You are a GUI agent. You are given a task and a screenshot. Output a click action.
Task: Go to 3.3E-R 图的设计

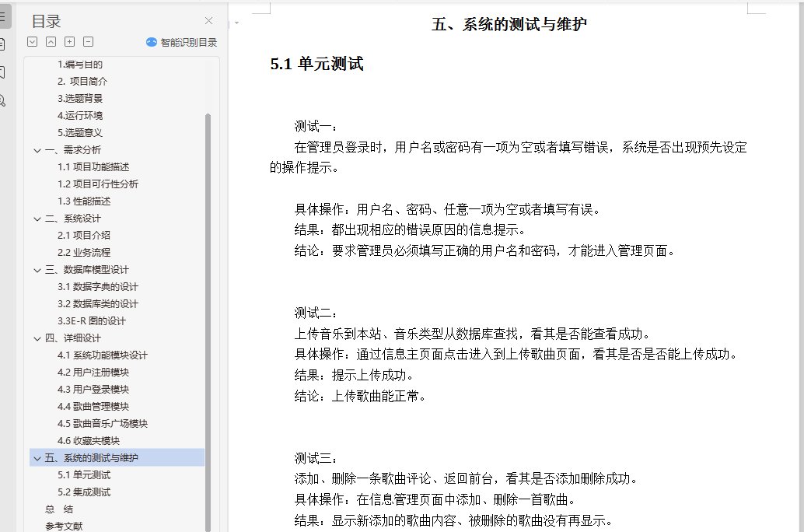tap(91, 320)
